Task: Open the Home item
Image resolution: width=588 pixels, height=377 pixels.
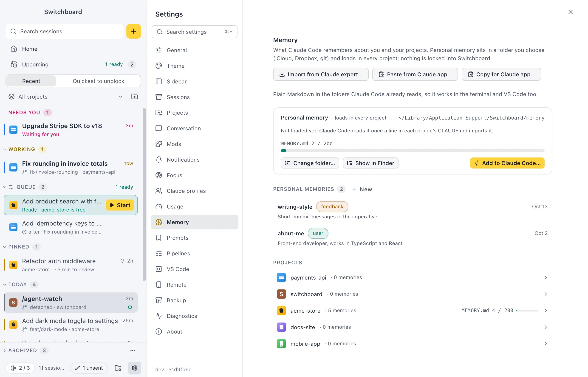Action: [x=73, y=49]
